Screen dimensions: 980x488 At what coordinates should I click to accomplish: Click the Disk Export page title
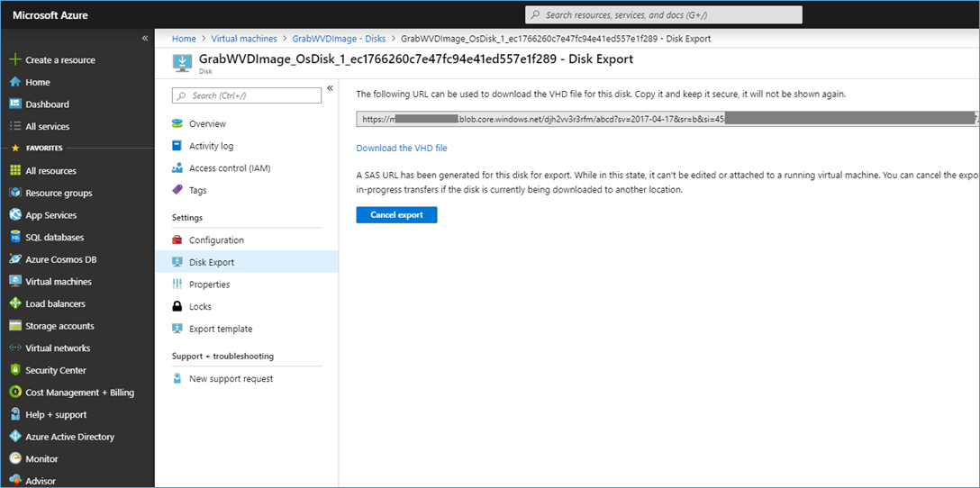416,59
